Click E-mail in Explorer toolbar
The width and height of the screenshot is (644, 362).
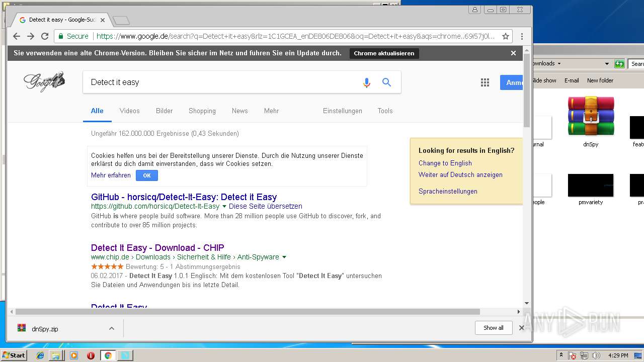[572, 80]
